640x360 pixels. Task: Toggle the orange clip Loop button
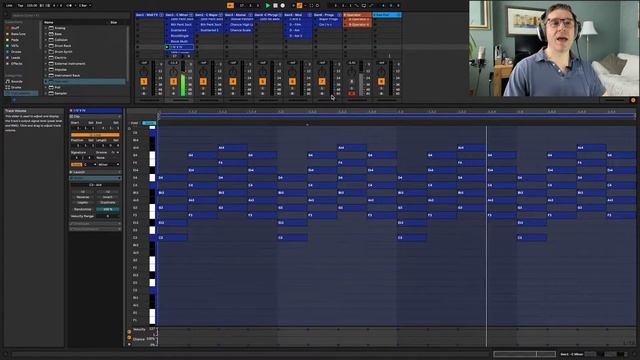tap(95, 135)
